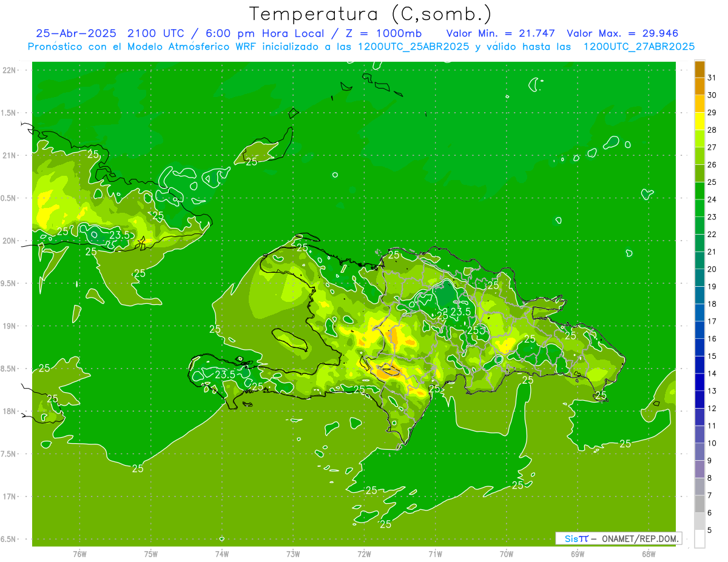Click the 73W longitude label
This screenshot has height=562, width=728.
tap(293, 554)
